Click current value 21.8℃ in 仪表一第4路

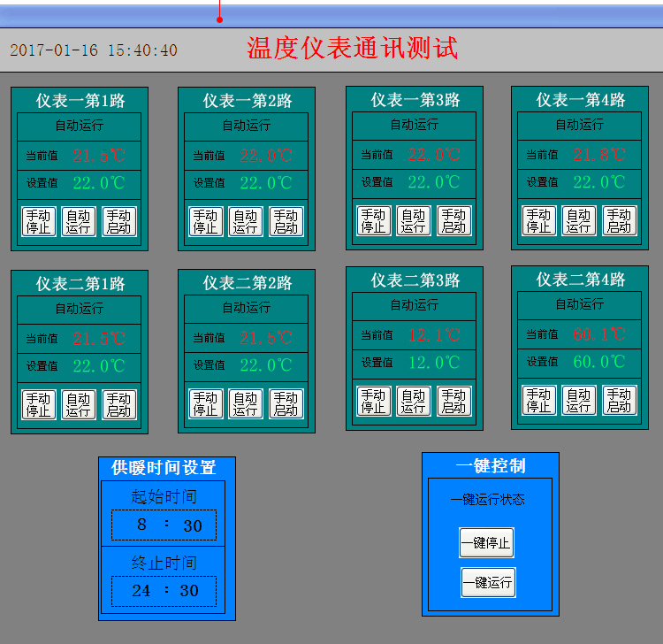(599, 155)
